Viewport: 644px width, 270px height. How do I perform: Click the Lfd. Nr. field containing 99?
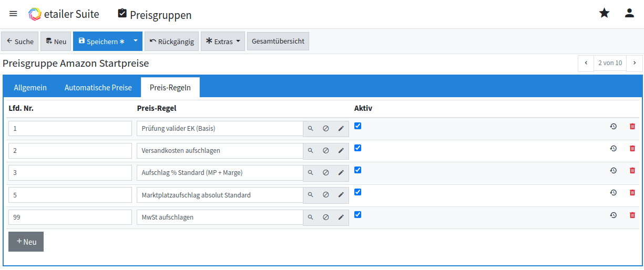coord(70,217)
